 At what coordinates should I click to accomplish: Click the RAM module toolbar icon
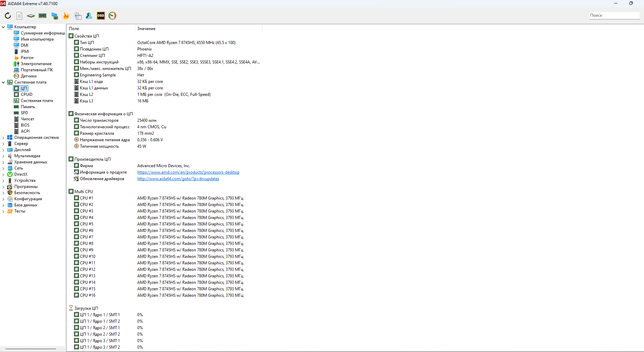pos(43,16)
